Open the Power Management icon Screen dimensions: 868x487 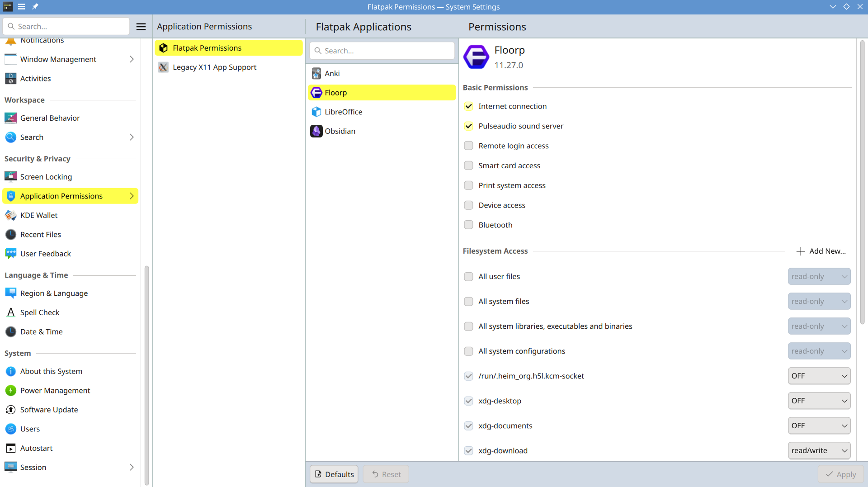[x=11, y=390]
